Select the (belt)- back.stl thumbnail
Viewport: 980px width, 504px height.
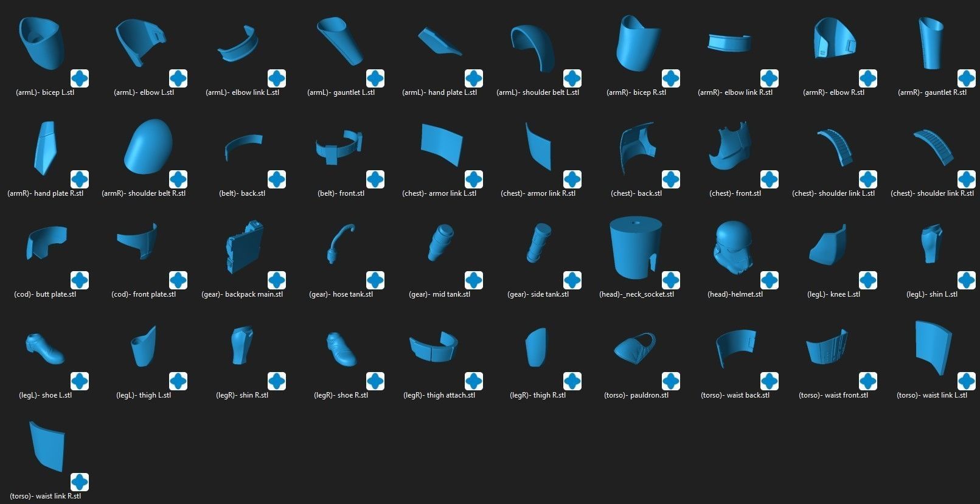[x=244, y=148]
